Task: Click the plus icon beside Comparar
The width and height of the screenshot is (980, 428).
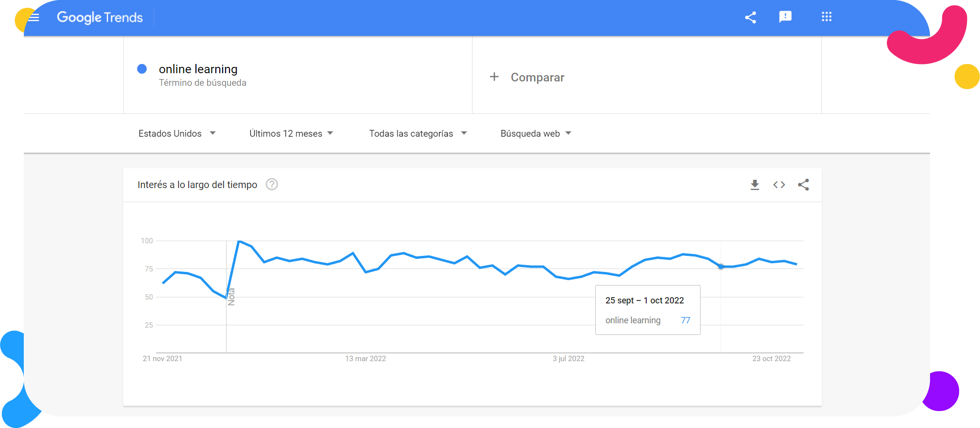Action: (x=494, y=77)
